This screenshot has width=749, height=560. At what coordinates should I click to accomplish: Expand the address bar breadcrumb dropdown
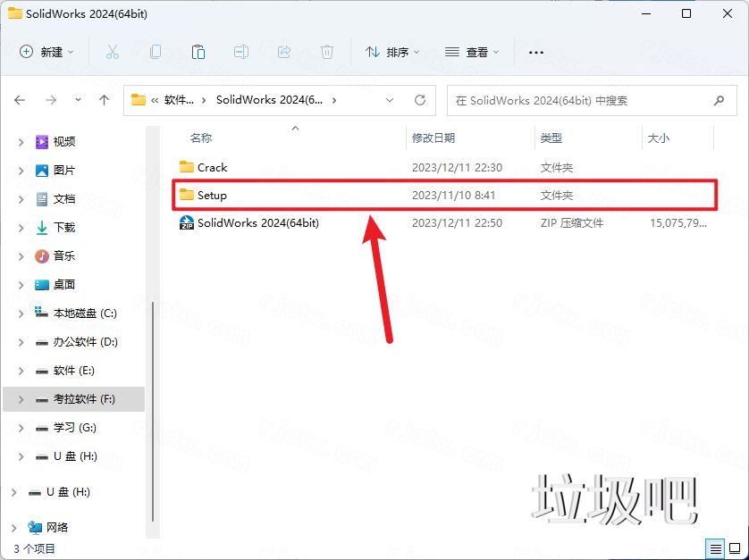389,100
